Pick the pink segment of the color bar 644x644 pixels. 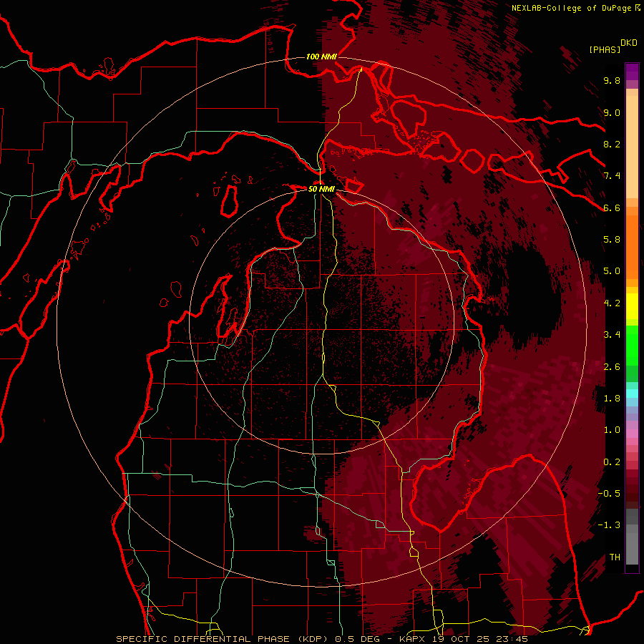(632, 434)
